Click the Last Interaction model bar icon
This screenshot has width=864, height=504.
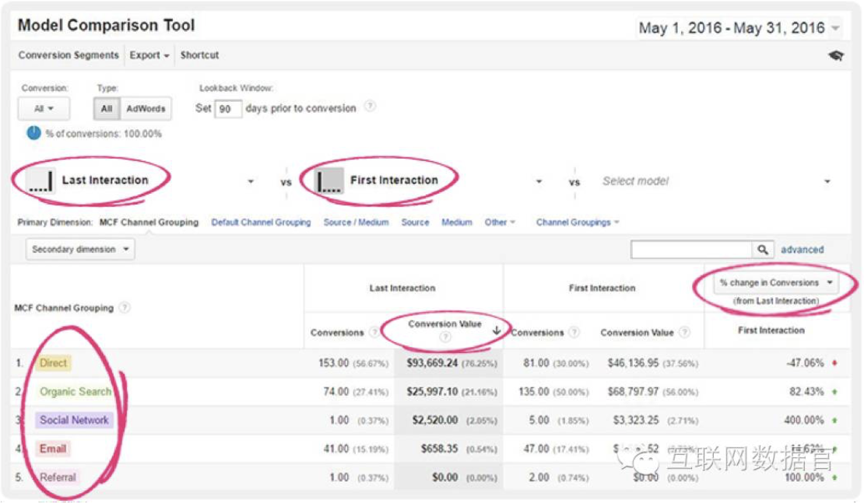[40, 181]
